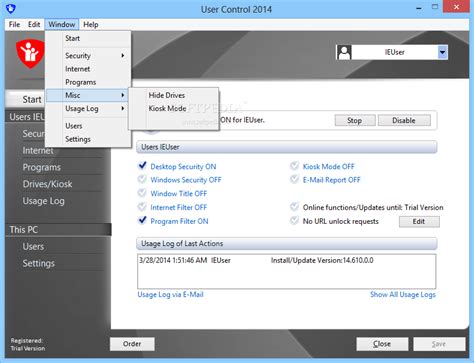Close the open Window menu
474x363 pixels.
click(x=62, y=25)
